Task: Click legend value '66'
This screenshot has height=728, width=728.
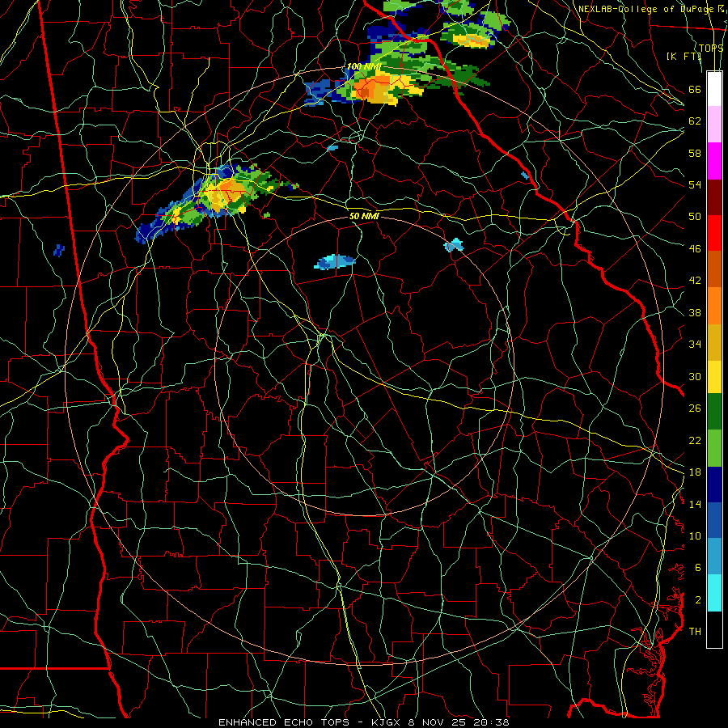Action: [x=695, y=89]
